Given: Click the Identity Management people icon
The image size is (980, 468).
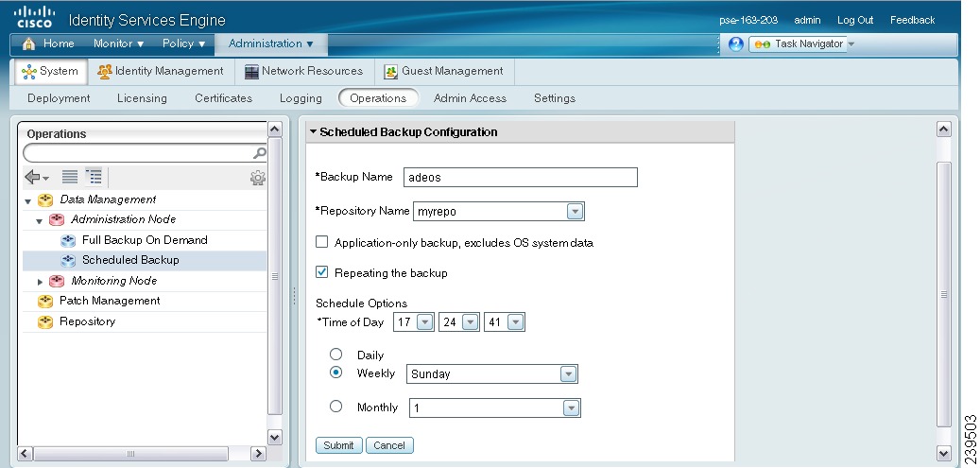Looking at the screenshot, I should point(104,71).
